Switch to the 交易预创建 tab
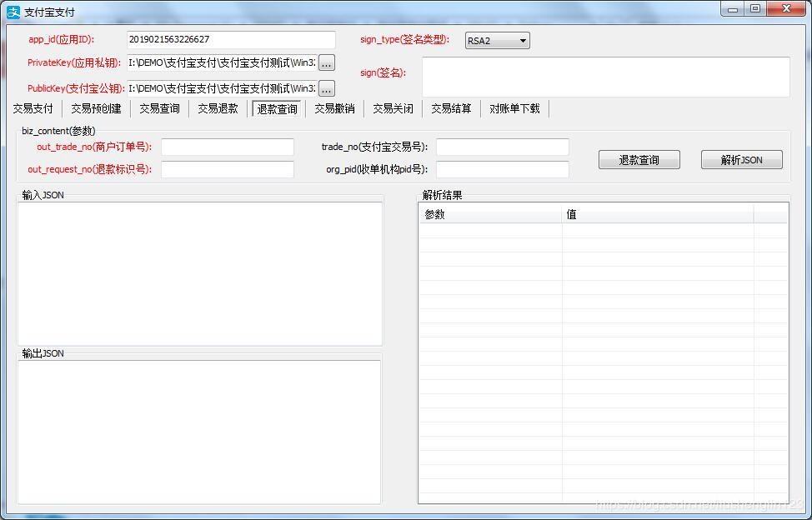Screen dimensions: 812x520 [x=97, y=108]
